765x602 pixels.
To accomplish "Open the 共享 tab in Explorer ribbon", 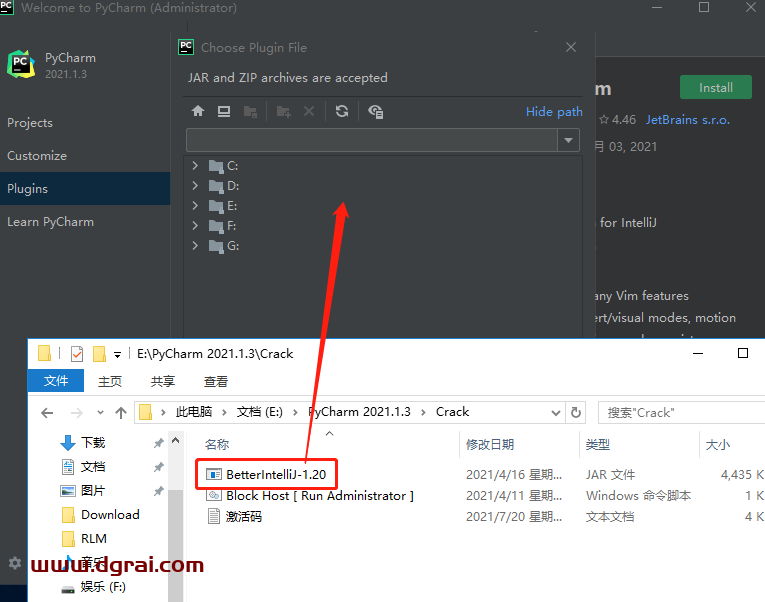I will point(162,381).
